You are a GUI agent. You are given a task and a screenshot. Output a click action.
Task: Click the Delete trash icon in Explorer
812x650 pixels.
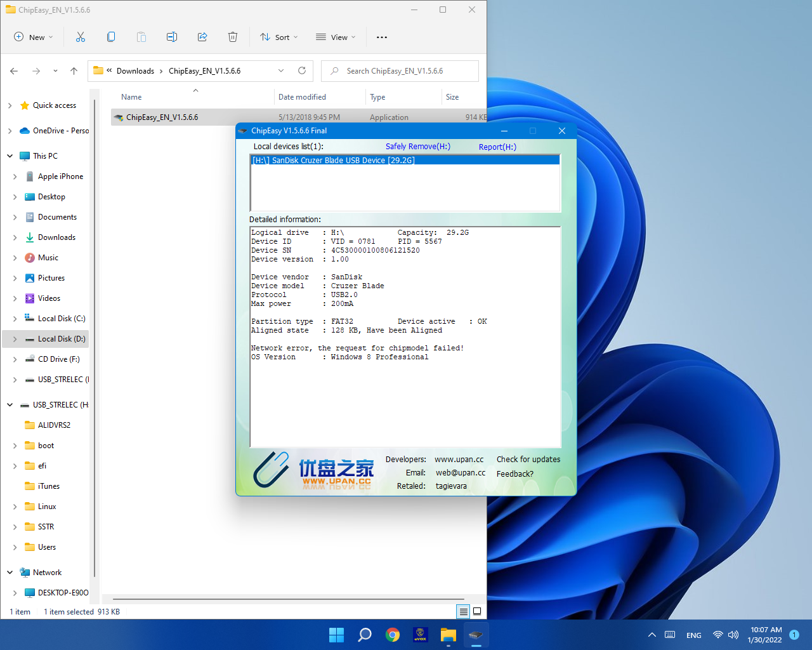(x=233, y=37)
